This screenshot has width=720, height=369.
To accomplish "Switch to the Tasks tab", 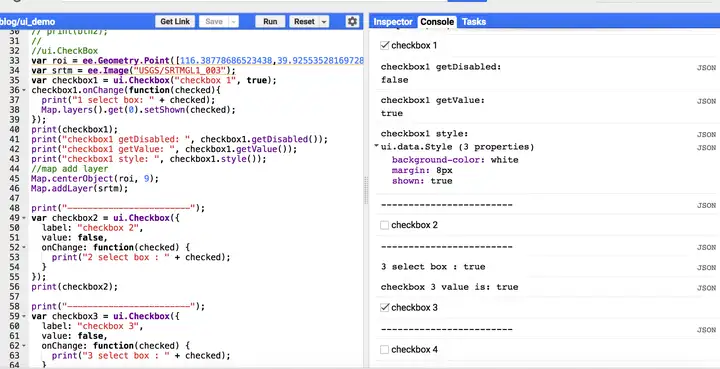I will click(x=474, y=22).
